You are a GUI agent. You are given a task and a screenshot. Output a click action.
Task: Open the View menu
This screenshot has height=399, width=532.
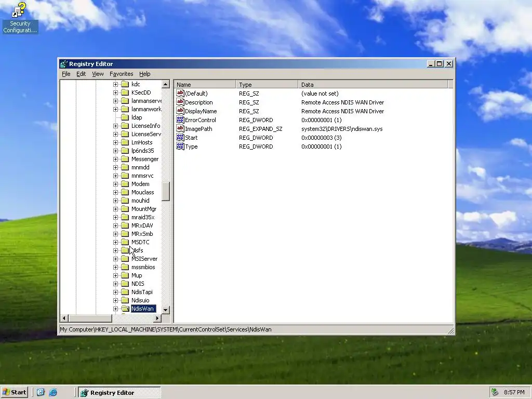98,74
